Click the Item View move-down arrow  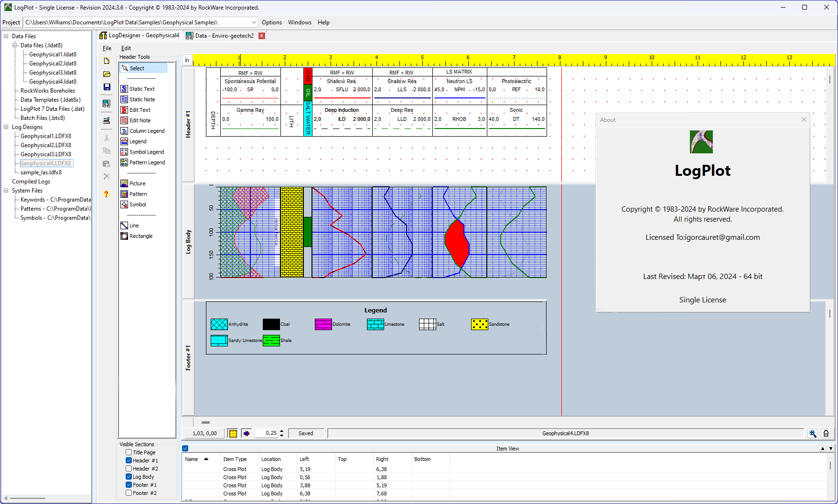(831, 448)
